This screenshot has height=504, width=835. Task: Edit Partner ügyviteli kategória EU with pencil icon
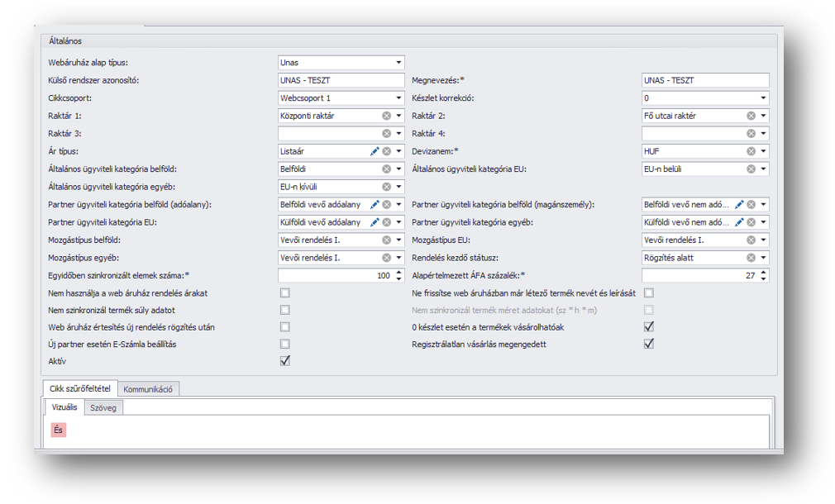(375, 222)
